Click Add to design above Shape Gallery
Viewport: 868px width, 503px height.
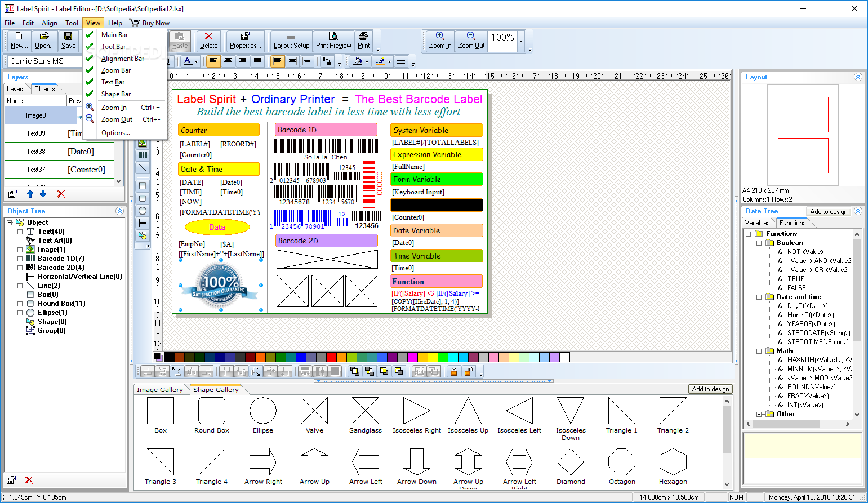click(x=710, y=389)
